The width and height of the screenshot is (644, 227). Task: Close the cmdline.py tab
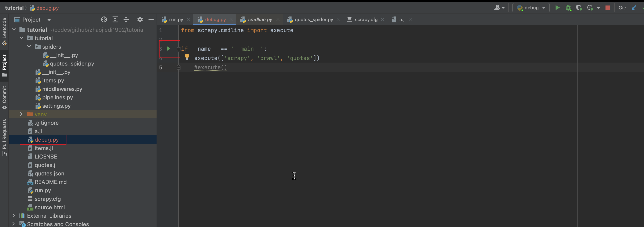click(278, 19)
